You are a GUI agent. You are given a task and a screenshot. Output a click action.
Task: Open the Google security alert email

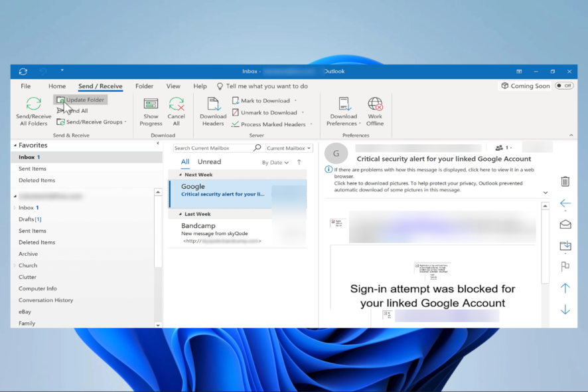(x=238, y=194)
